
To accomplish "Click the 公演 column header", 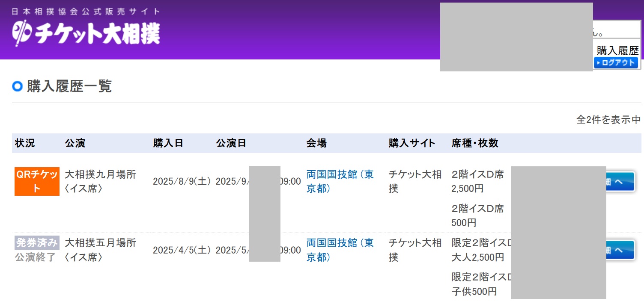I will tap(75, 143).
